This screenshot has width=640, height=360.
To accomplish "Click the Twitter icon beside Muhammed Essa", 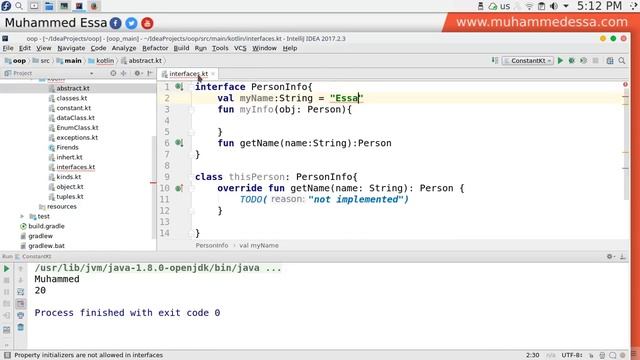I will click(131, 23).
